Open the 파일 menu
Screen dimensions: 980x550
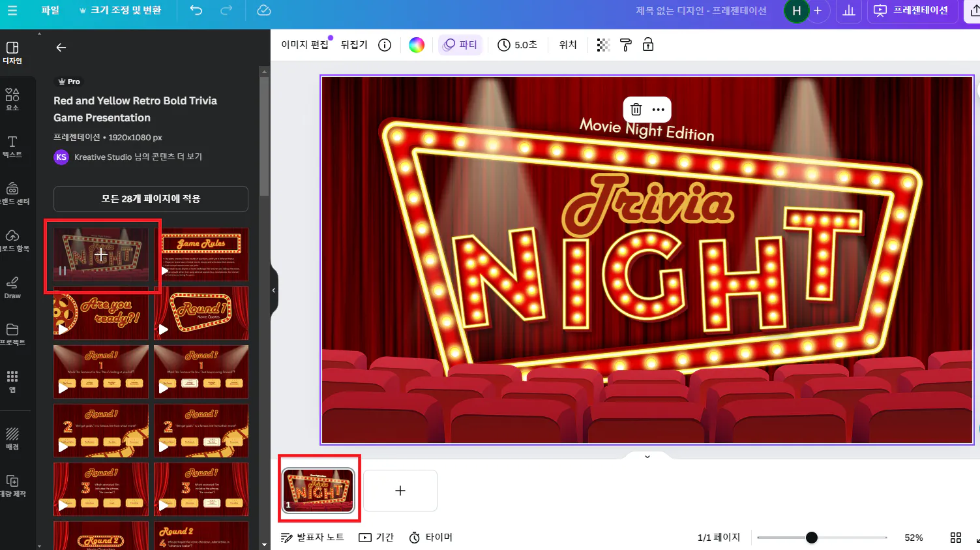point(50,10)
